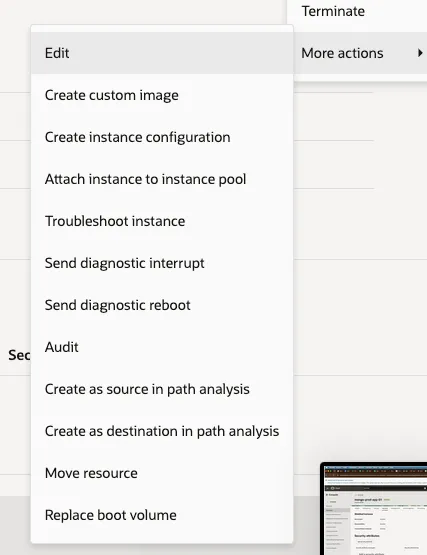Screen dimensions: 427x555
Task: Select Edit from the actions menu
Action: click(x=162, y=53)
